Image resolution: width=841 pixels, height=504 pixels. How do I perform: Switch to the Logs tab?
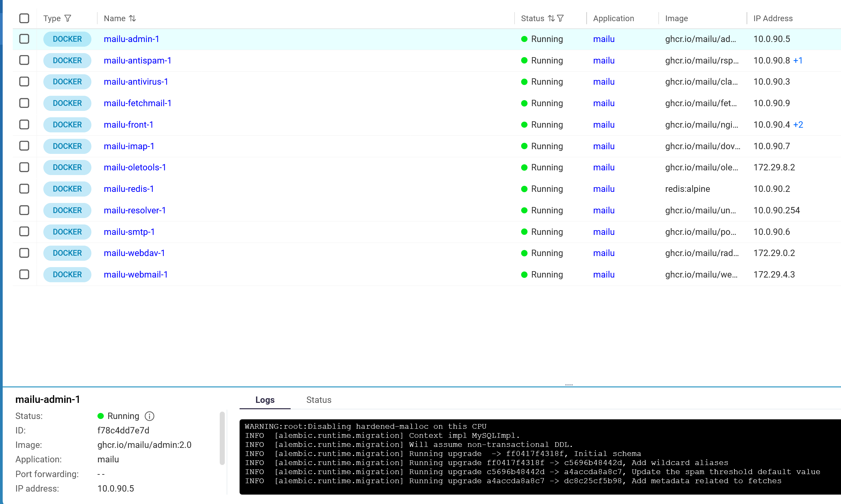pos(265,400)
